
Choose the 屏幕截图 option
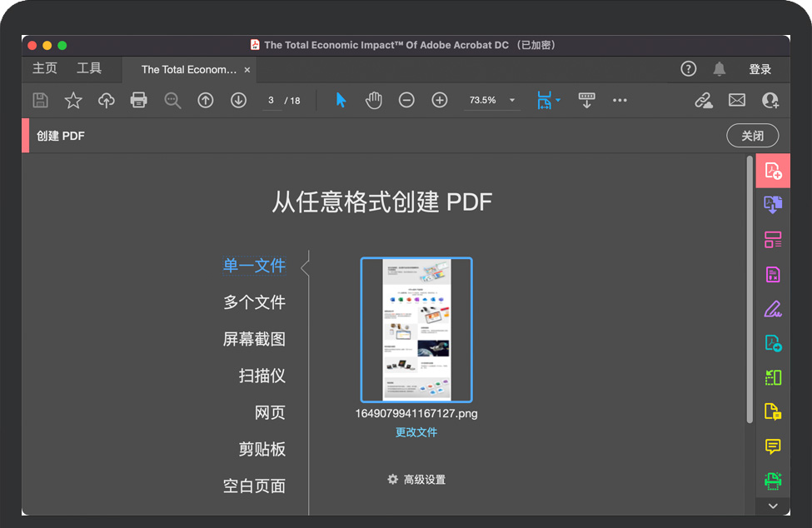(x=254, y=339)
